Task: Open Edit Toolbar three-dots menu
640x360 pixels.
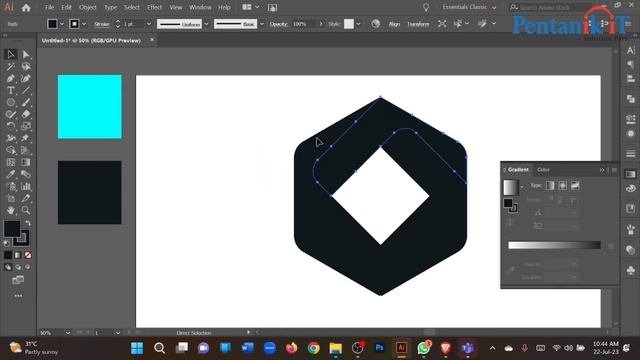Action: click(x=18, y=296)
